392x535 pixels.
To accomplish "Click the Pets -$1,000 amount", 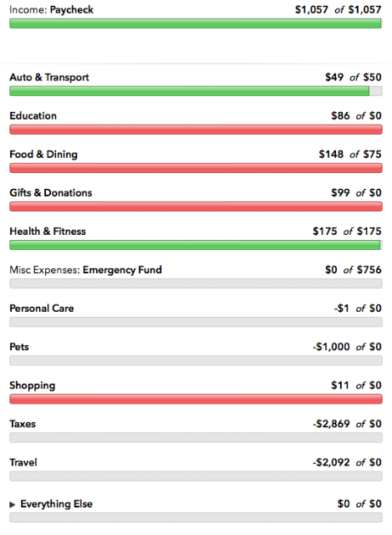I will pyautogui.click(x=331, y=347).
